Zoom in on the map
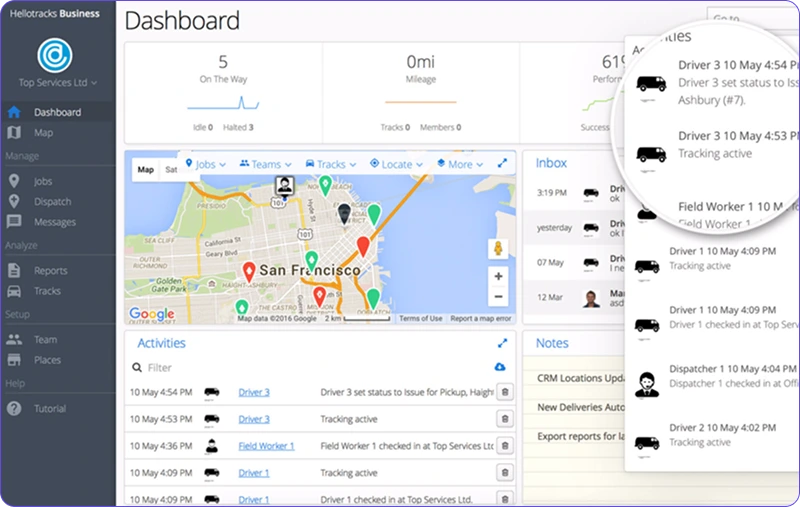The image size is (800, 507). click(498, 276)
